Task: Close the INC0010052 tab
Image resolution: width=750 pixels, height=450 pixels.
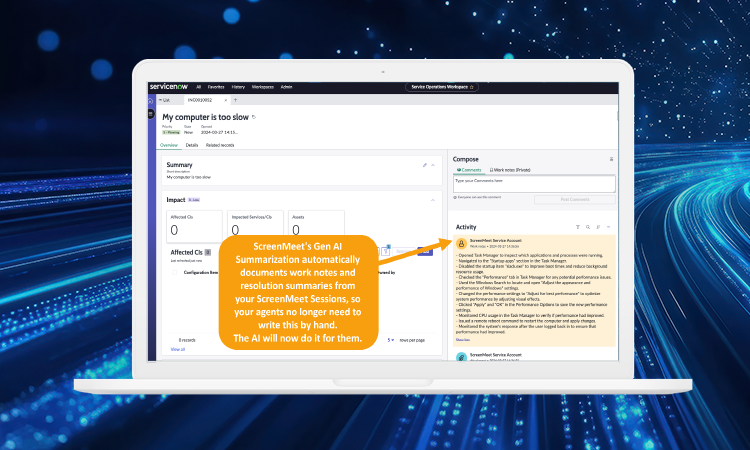Action: point(226,100)
